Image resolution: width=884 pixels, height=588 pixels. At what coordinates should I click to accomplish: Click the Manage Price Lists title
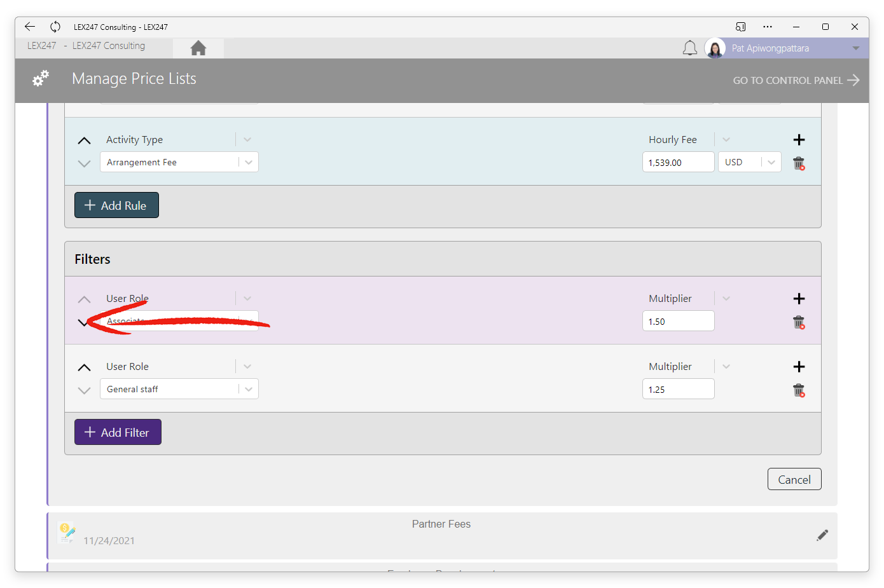(x=134, y=79)
